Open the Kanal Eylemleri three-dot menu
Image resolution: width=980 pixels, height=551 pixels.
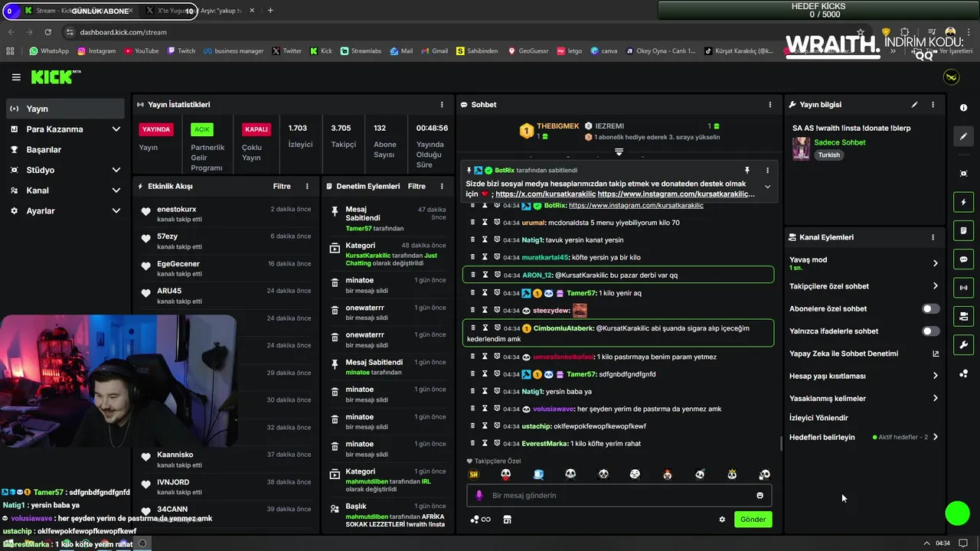[x=933, y=237]
